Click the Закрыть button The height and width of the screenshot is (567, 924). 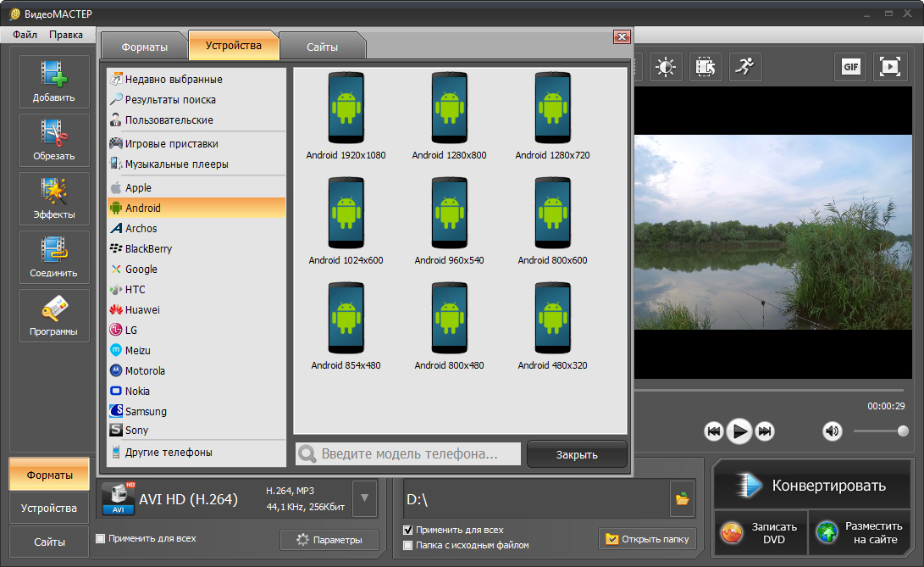tap(577, 454)
